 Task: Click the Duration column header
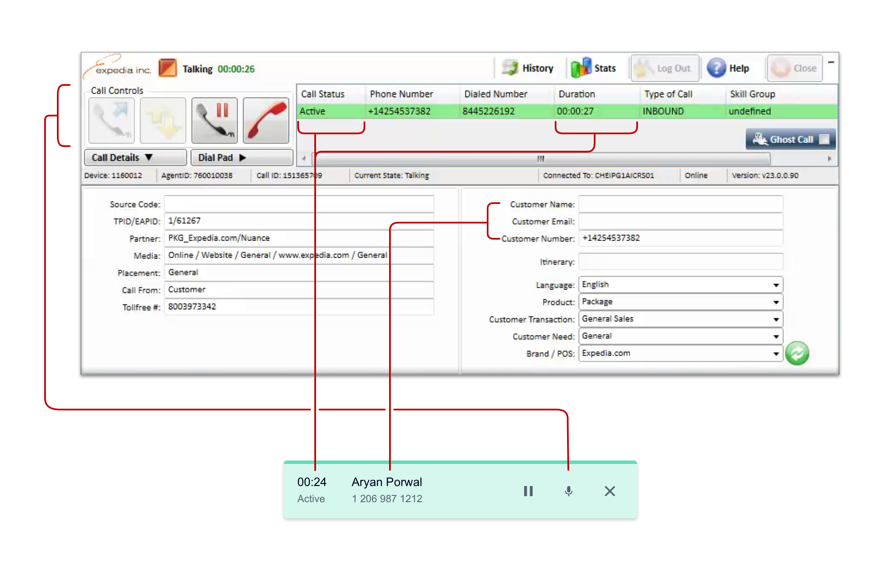tap(577, 94)
